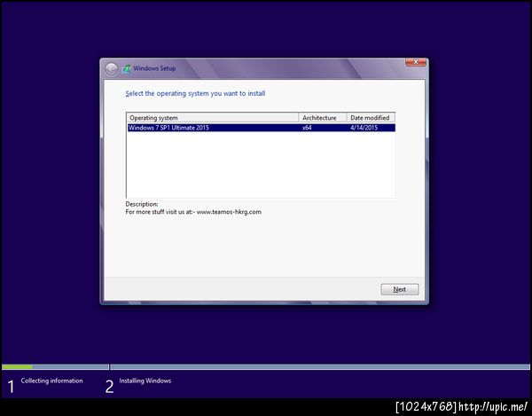The image size is (532, 416).
Task: Click the www.teamos-hkrg.com description text
Action: click(x=229, y=212)
